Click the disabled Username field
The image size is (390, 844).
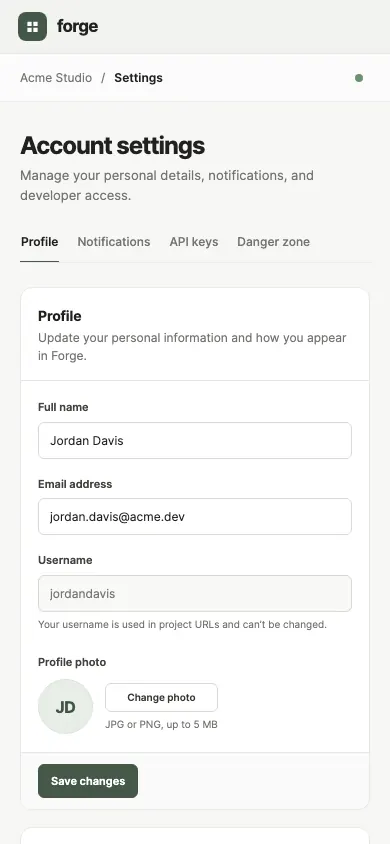click(195, 594)
